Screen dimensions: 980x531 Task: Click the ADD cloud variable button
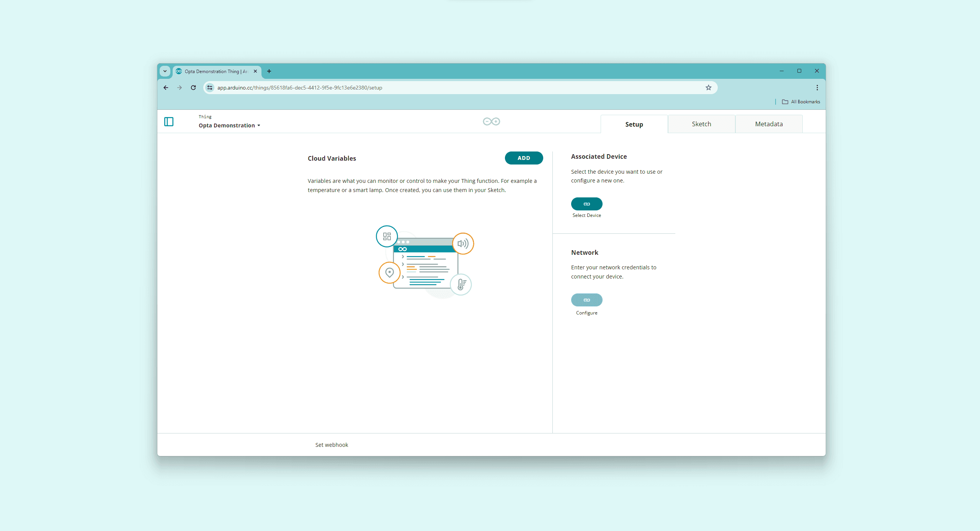[524, 158]
